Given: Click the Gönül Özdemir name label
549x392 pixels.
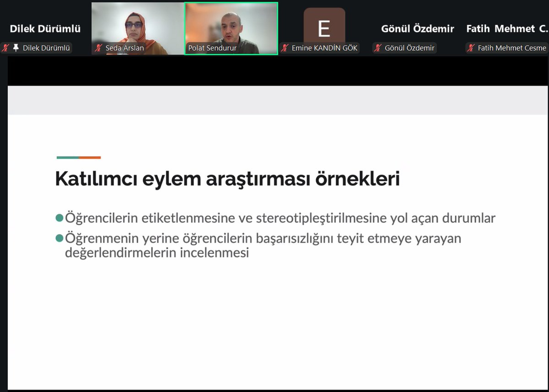Looking at the screenshot, I should [410, 48].
